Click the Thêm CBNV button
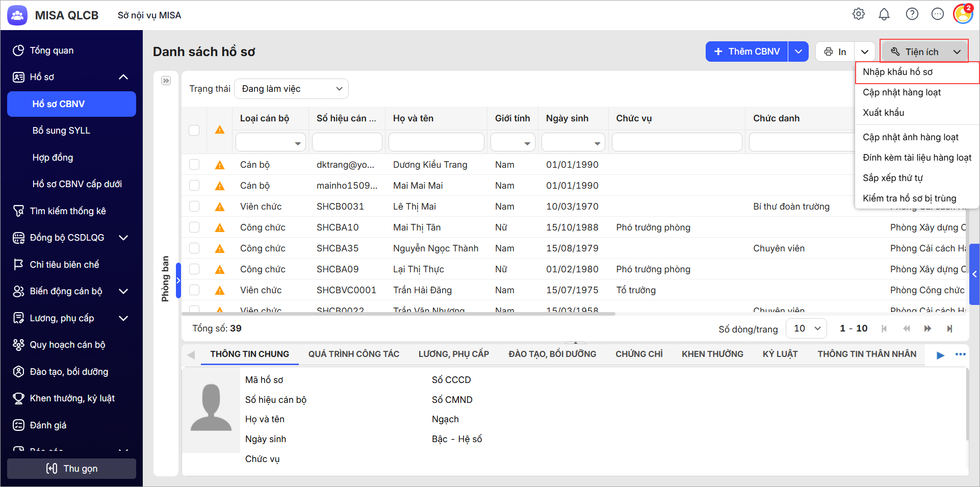The width and height of the screenshot is (980, 487). click(x=747, y=52)
